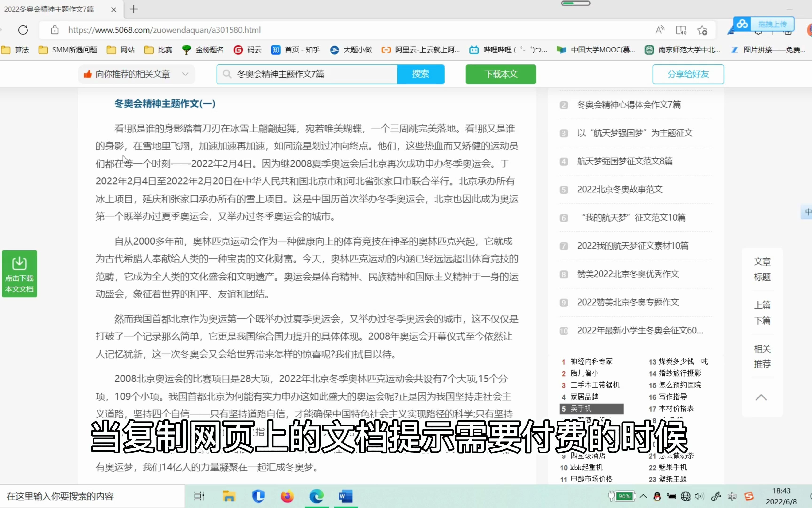The height and width of the screenshot is (508, 812).
Task: Click the Sogou input method tray icon
Action: point(749,496)
